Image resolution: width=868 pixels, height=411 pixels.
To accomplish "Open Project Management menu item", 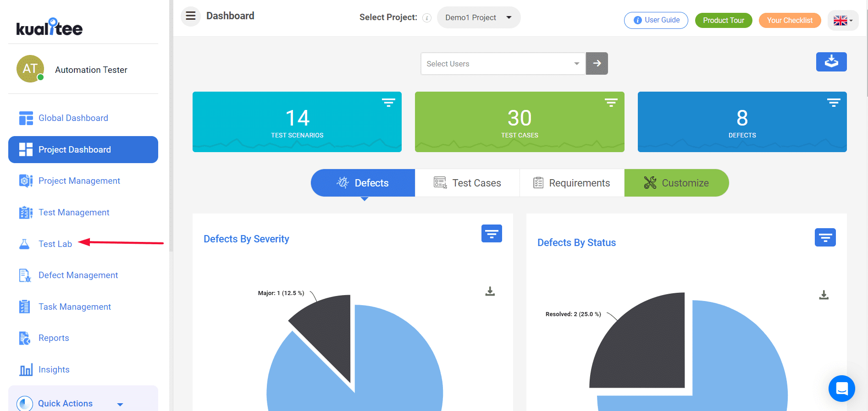I will (79, 181).
